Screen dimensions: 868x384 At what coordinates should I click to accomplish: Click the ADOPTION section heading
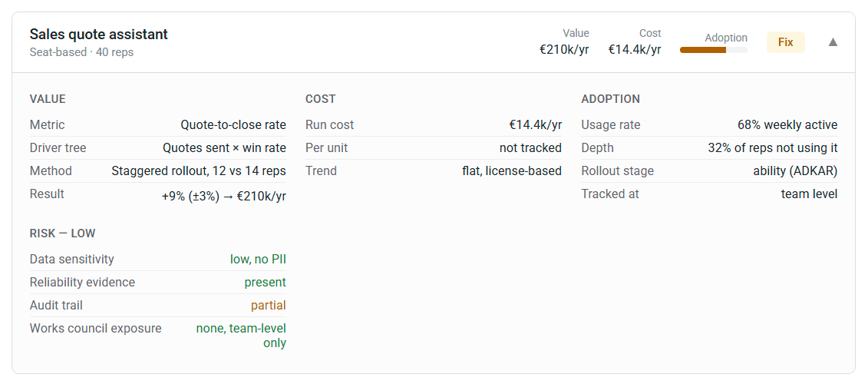point(611,99)
